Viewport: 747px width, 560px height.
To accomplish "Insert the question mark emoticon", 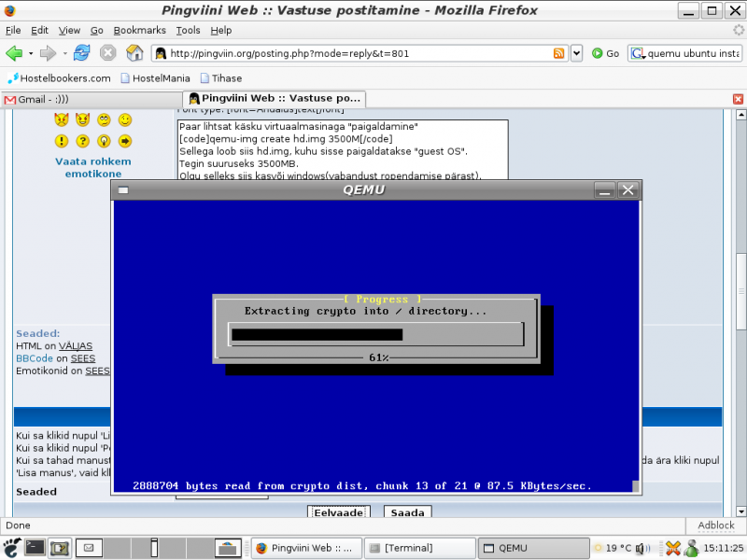I will click(82, 141).
